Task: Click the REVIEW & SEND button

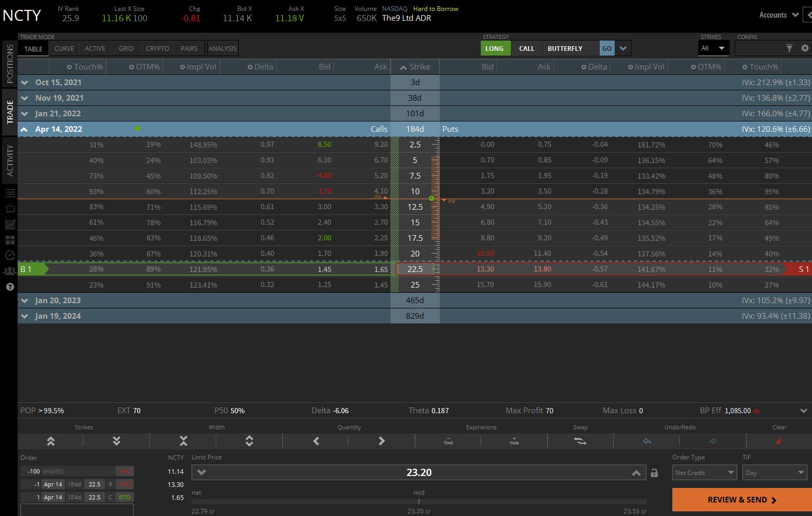Action: click(x=742, y=500)
